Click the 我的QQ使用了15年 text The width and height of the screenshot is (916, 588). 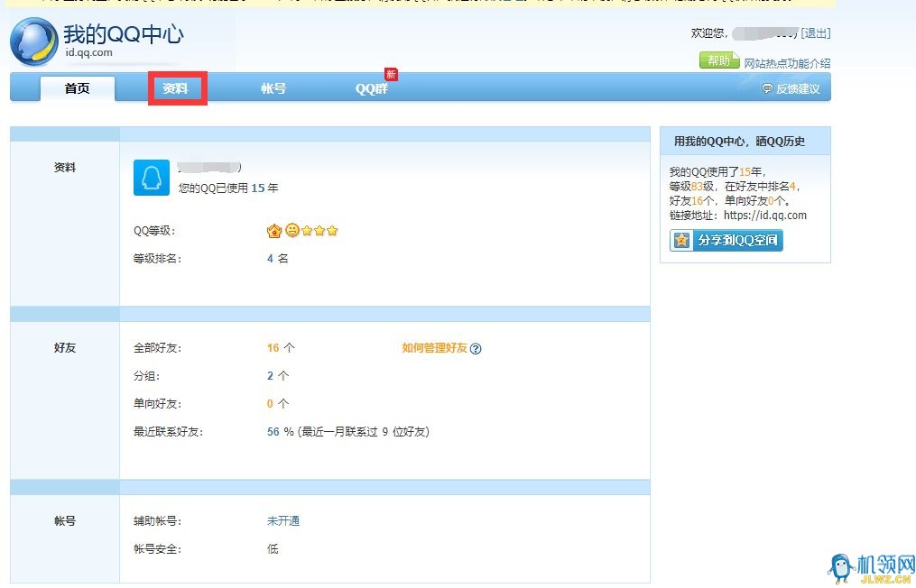717,172
